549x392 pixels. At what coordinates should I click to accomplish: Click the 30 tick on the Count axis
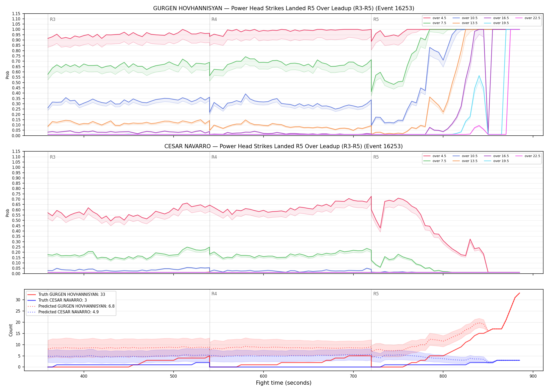[18, 300]
